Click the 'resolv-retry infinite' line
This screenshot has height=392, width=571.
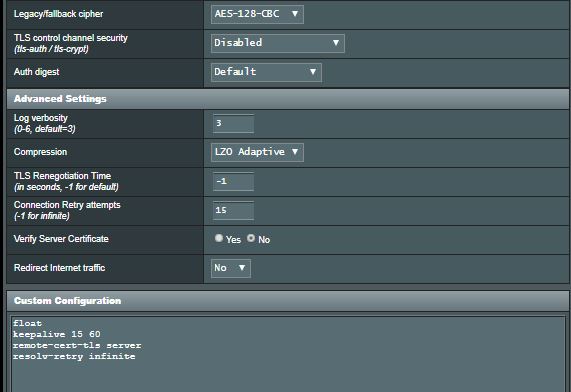[74, 356]
